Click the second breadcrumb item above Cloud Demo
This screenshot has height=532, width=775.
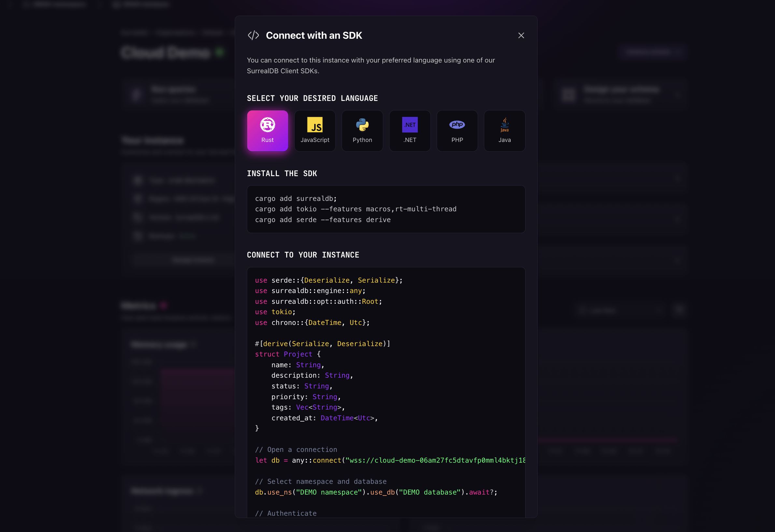pos(175,32)
